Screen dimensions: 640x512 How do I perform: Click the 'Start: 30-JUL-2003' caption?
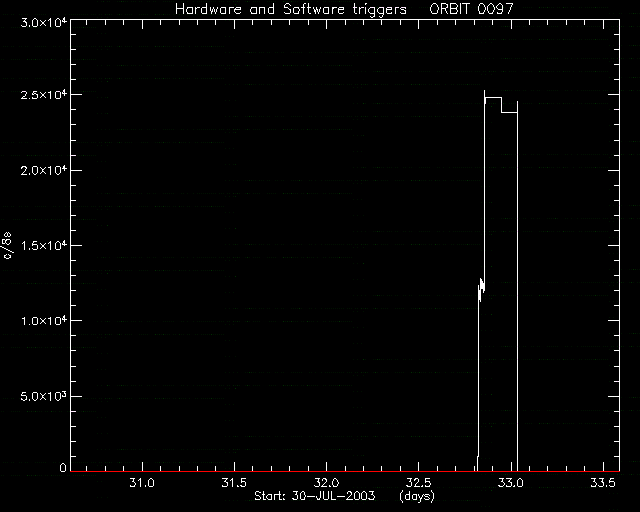314,496
